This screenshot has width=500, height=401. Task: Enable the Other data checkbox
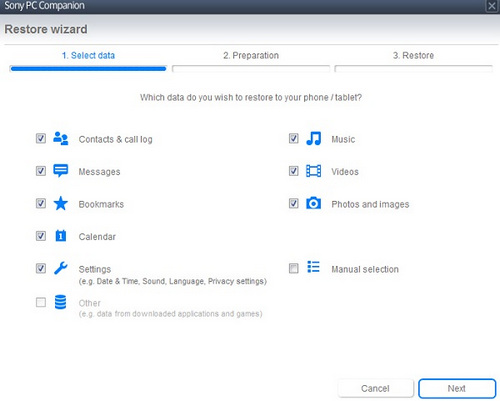41,302
